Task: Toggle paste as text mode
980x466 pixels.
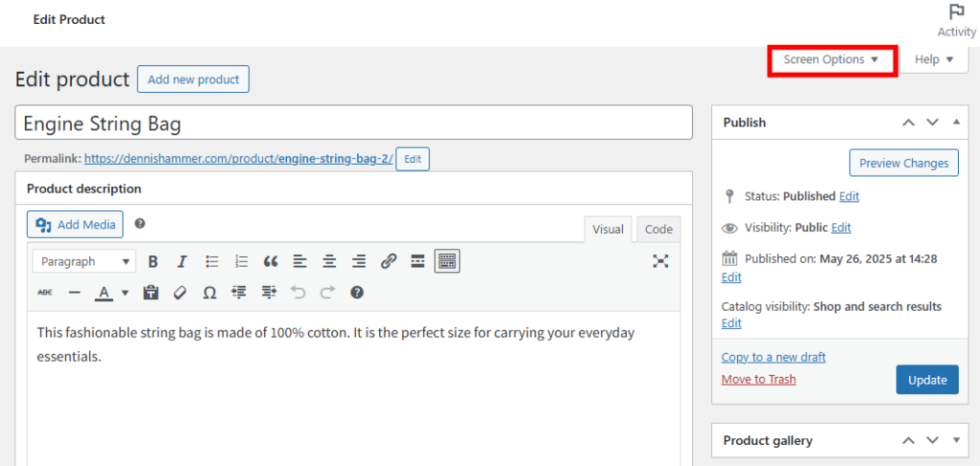Action: point(150,293)
